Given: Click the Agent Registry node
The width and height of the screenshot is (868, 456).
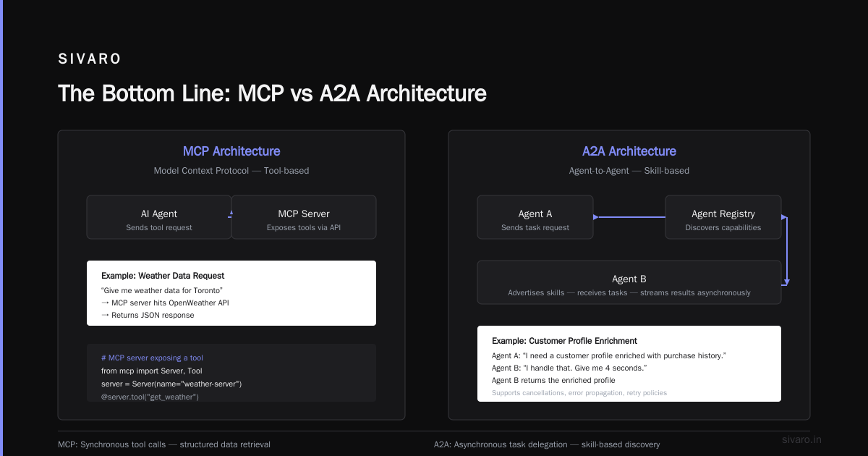Looking at the screenshot, I should [723, 217].
